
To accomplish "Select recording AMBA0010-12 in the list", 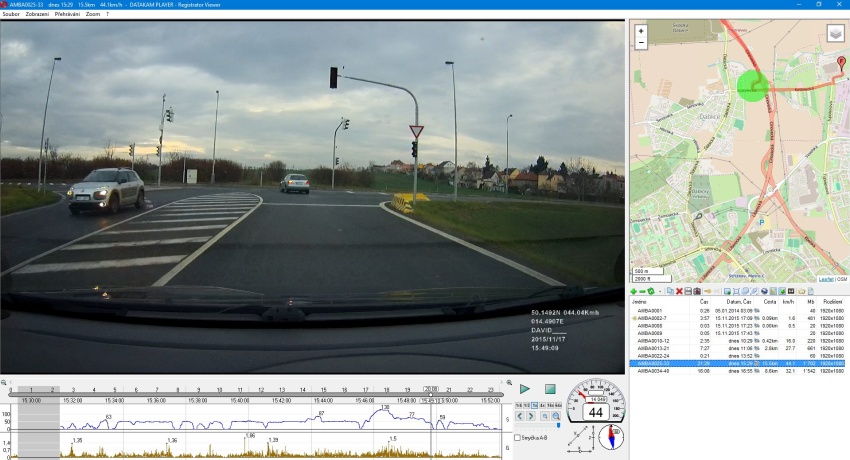I will (x=737, y=341).
